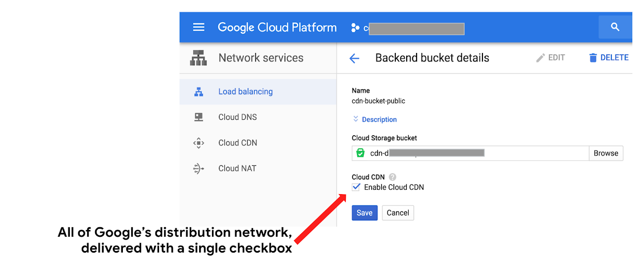Click the Network services heading
This screenshot has height=258, width=644.
[261, 58]
